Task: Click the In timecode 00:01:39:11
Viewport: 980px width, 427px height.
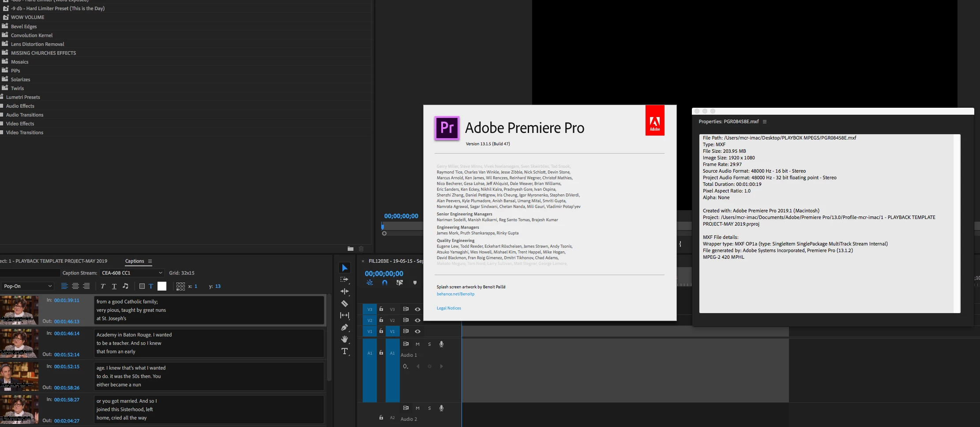Action: (x=67, y=300)
